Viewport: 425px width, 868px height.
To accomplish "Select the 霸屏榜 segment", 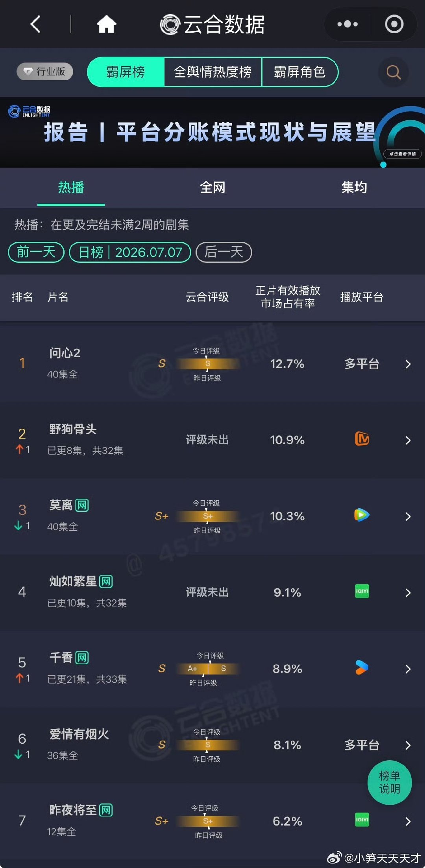I will tap(126, 72).
